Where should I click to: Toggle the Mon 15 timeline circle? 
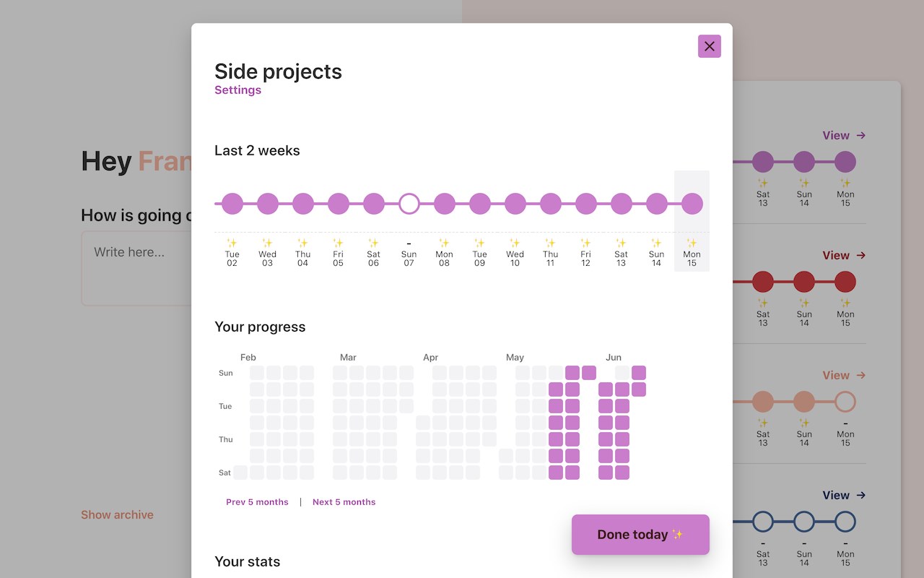[692, 204]
